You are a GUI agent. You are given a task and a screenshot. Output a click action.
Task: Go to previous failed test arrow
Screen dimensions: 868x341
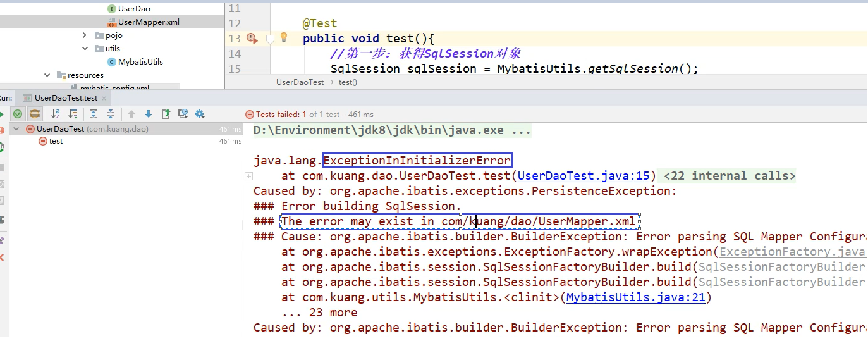131,114
